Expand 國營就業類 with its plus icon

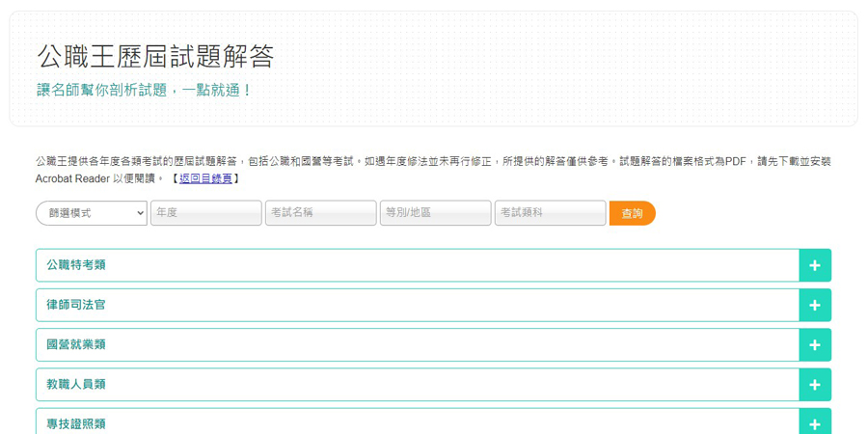point(815,345)
